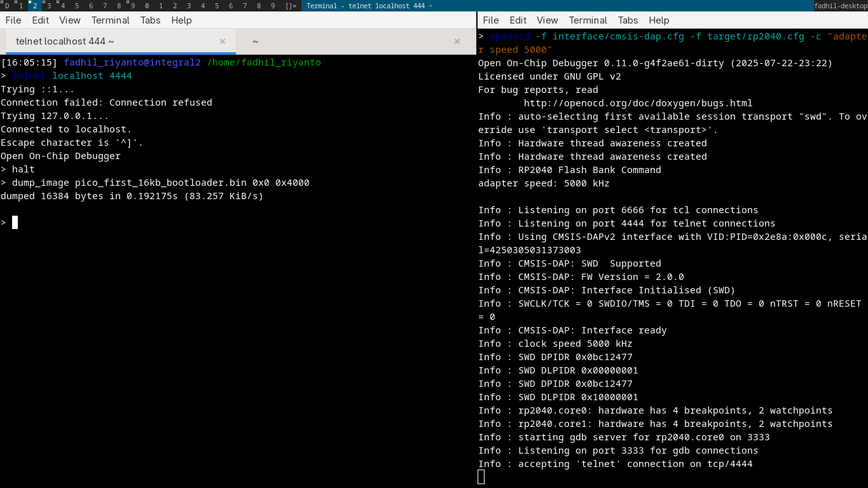Screen dimensions: 868x488
Task: Switch to the 'telnet localhost 444 ~' tab
Action: click(65, 41)
